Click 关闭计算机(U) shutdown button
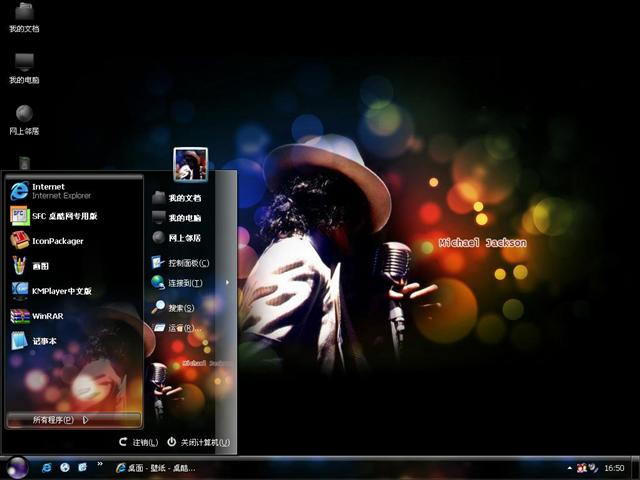Viewport: 640px width, 480px height. click(x=199, y=442)
